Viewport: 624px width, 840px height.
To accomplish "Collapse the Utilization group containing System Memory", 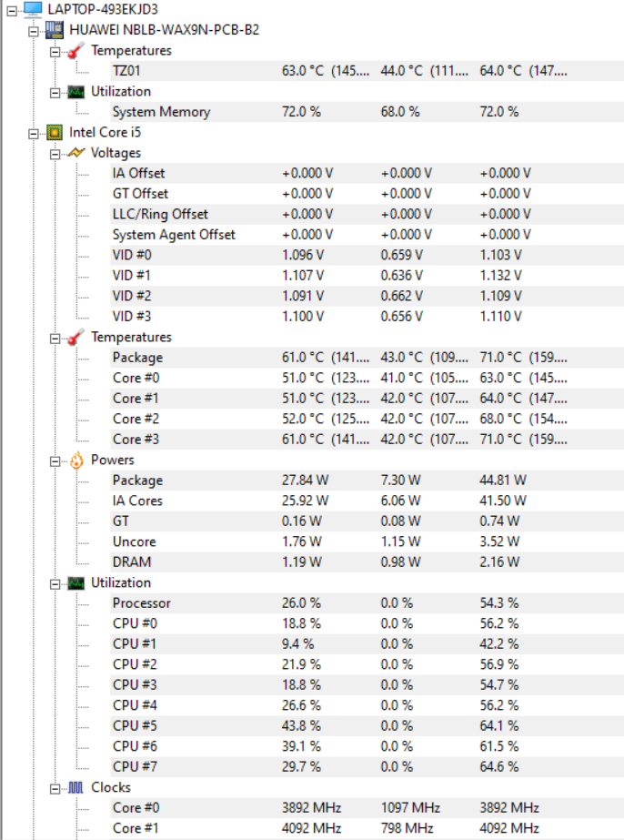I will click(x=55, y=93).
